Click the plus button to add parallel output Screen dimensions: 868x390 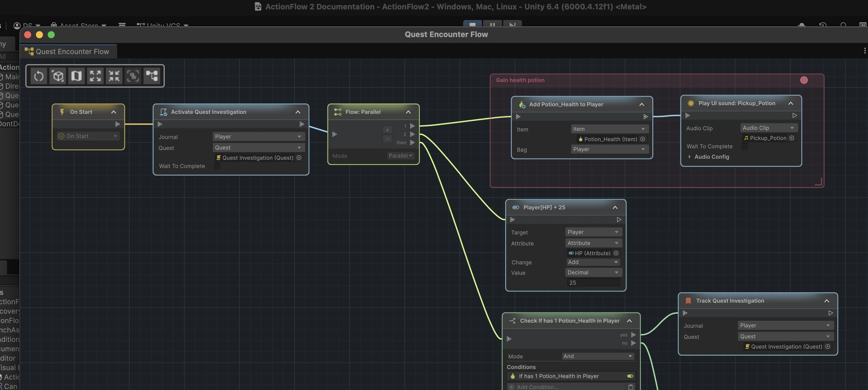387,130
